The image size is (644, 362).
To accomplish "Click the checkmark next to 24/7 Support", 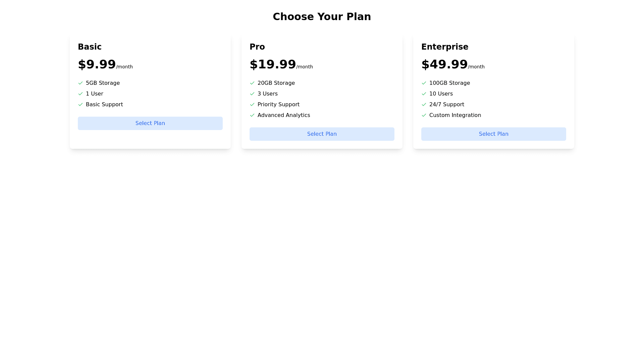I will pyautogui.click(x=424, y=105).
